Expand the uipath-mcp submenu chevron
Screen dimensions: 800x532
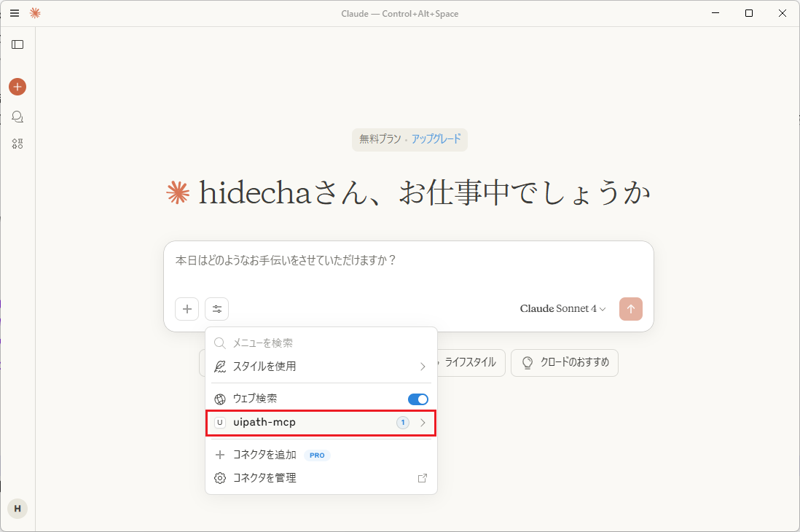pos(423,423)
